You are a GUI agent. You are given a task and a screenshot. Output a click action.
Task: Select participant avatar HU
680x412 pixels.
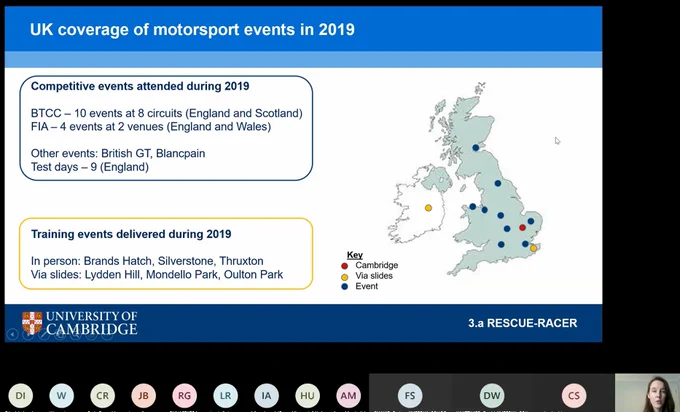[x=307, y=396]
